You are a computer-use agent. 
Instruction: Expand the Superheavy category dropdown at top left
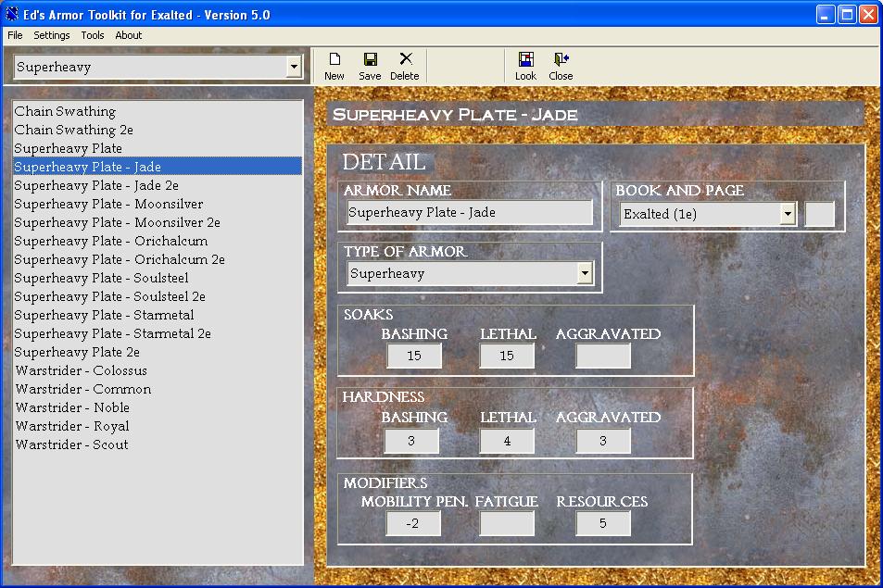[x=294, y=67]
